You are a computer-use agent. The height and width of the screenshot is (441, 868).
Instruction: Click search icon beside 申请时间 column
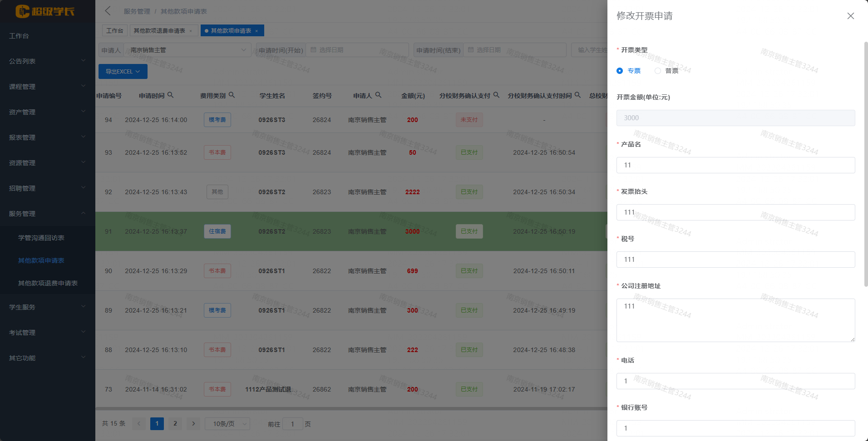point(171,95)
